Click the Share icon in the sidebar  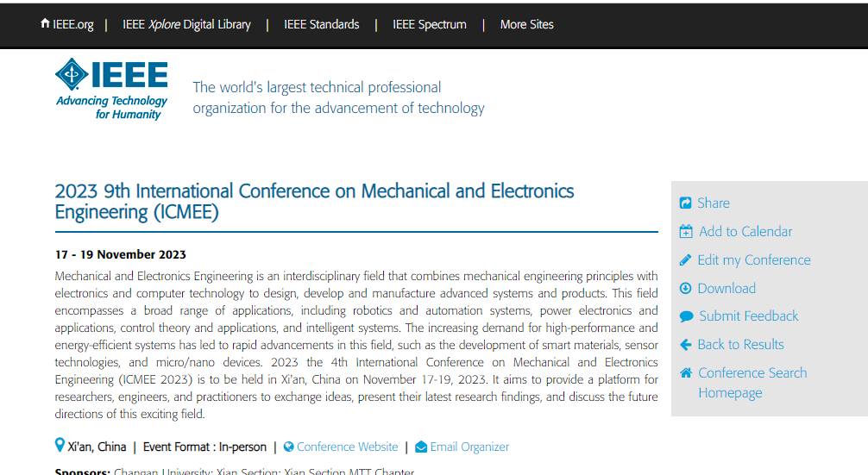click(x=685, y=203)
